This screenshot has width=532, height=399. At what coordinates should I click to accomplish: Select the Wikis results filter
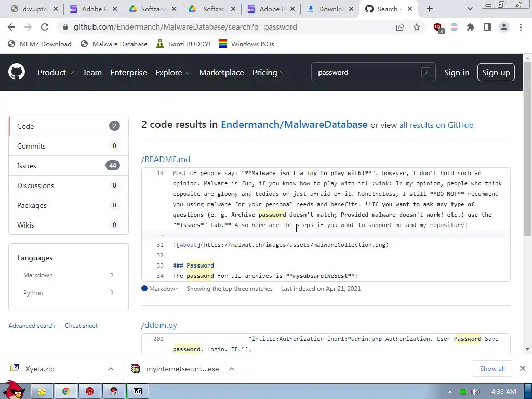(69, 224)
